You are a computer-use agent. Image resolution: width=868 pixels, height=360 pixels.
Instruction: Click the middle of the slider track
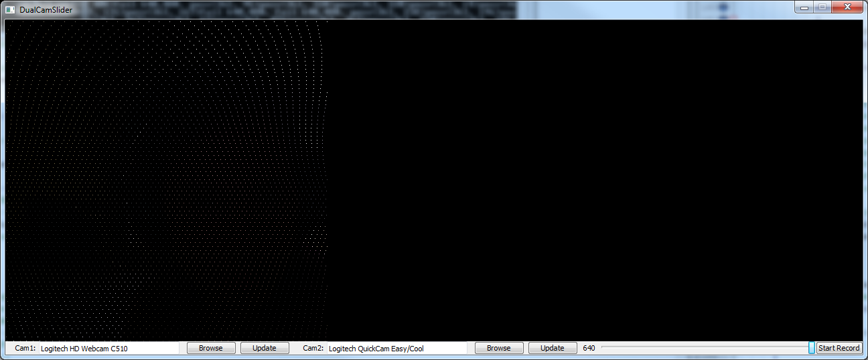click(x=707, y=348)
